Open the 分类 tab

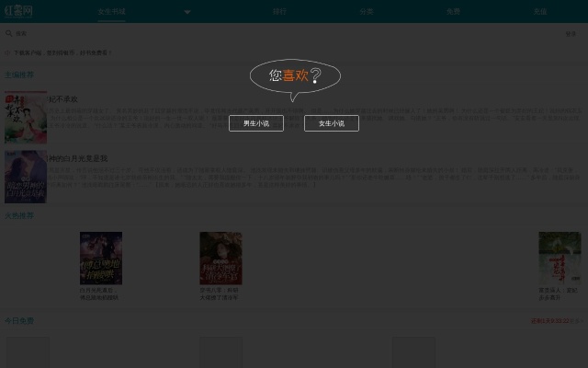[x=367, y=12]
